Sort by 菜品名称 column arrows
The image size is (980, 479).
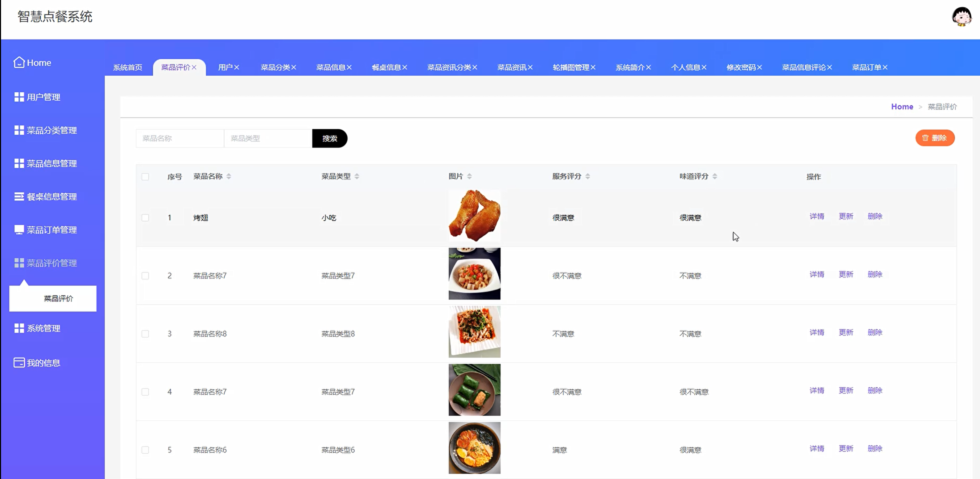coord(229,176)
